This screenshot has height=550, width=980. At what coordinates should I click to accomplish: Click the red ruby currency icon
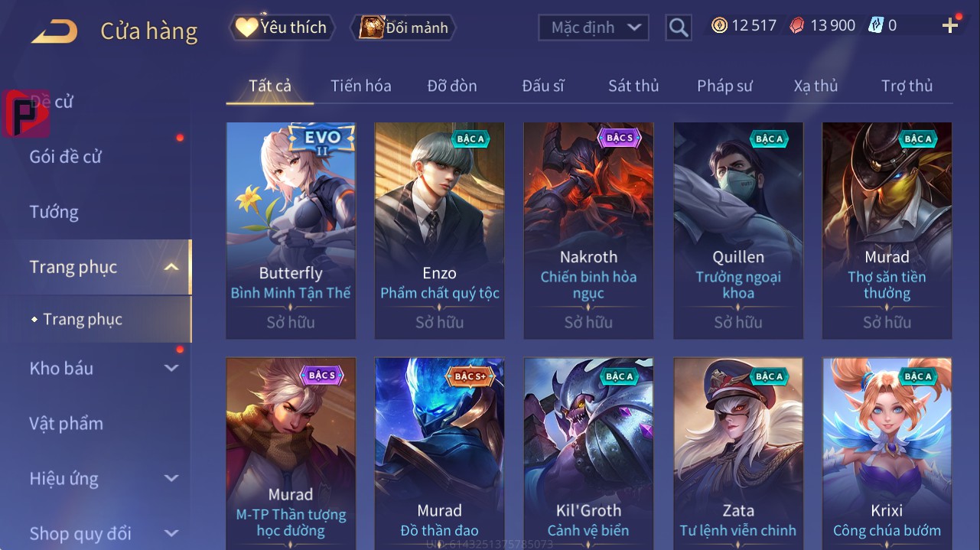click(797, 26)
